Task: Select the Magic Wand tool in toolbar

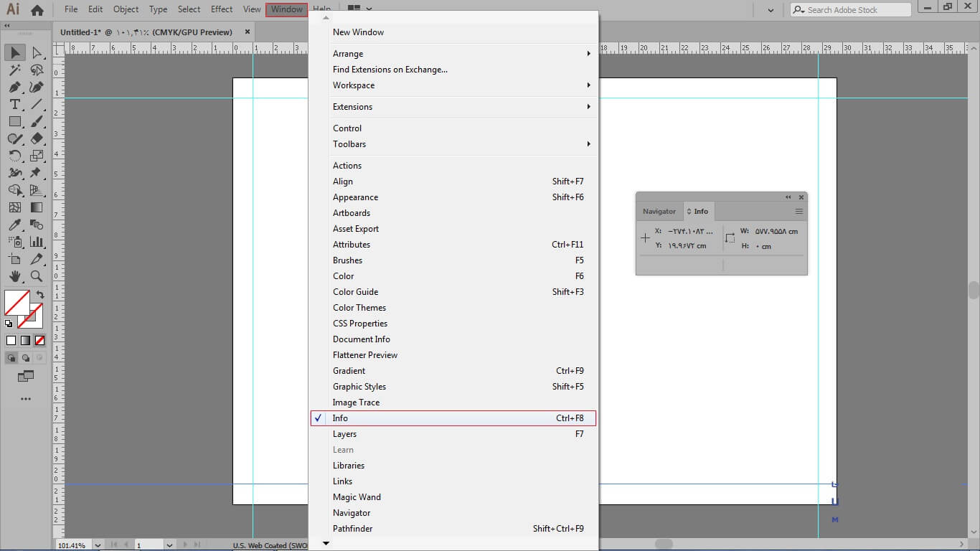Action: click(14, 70)
